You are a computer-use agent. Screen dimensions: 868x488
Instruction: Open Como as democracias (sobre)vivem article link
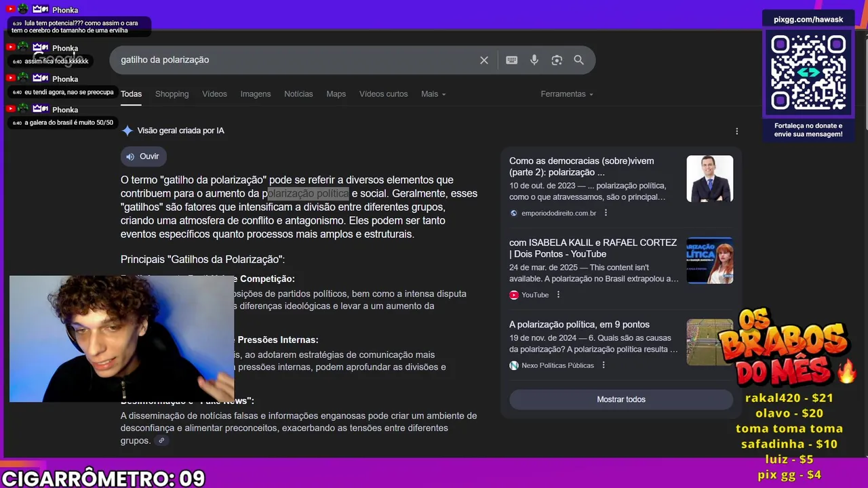point(582,167)
